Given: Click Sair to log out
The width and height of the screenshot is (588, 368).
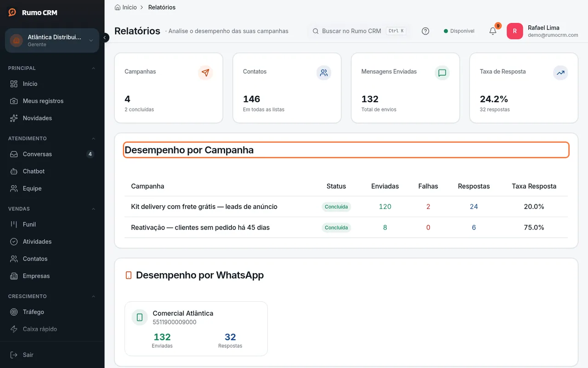Looking at the screenshot, I should tap(52, 355).
